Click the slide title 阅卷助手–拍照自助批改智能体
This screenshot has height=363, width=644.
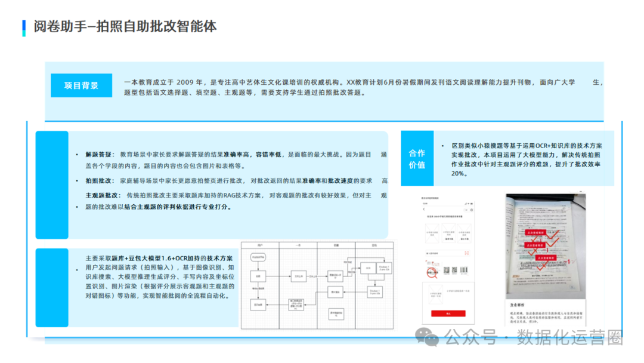click(x=125, y=26)
